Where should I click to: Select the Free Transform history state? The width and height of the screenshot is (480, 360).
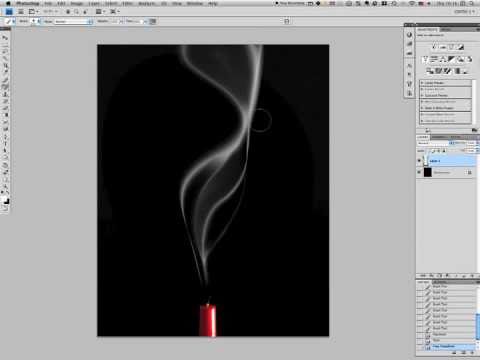[x=446, y=347]
